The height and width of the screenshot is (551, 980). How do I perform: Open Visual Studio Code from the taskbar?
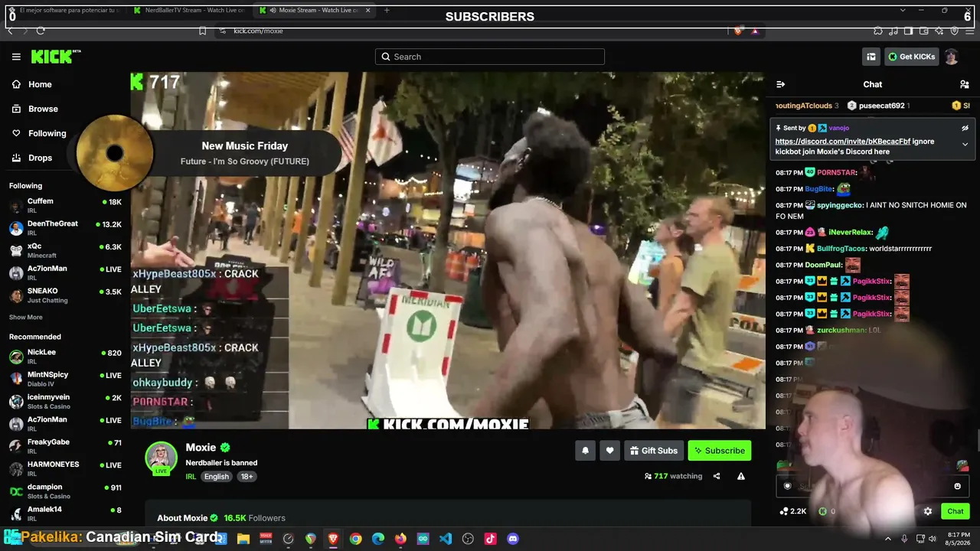(446, 539)
